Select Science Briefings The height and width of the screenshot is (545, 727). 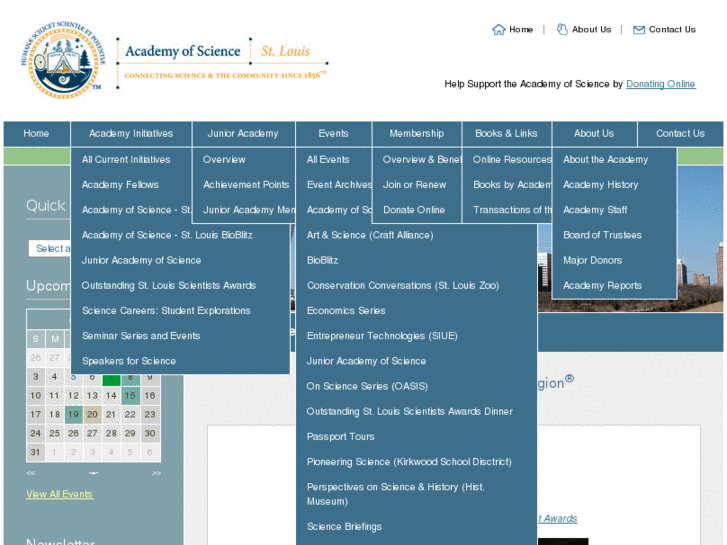coord(344,526)
